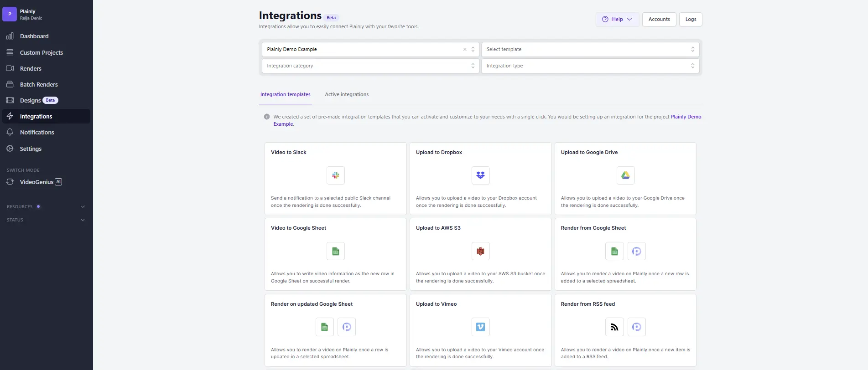
Task: Expand the Help dropdown menu
Action: click(x=617, y=19)
